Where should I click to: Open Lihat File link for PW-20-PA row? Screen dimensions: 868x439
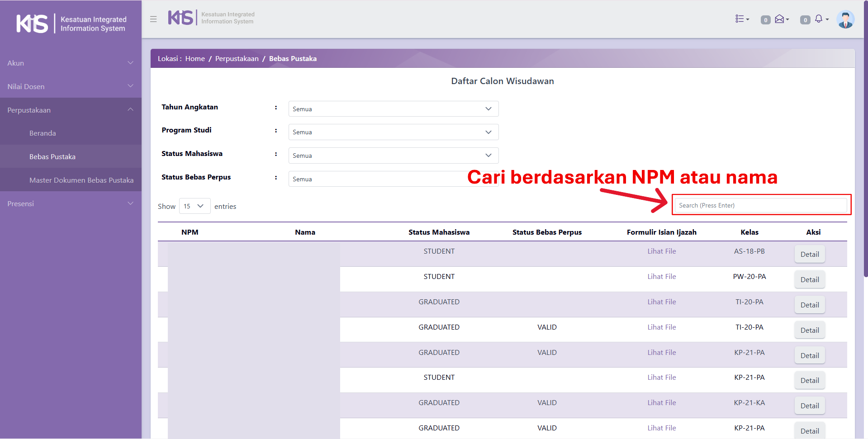(x=661, y=277)
